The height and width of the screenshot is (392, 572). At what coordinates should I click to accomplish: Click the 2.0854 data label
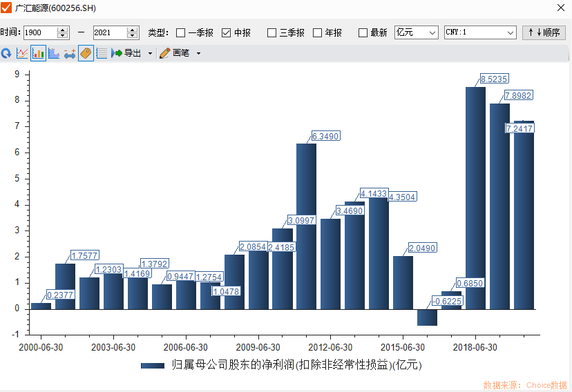253,246
